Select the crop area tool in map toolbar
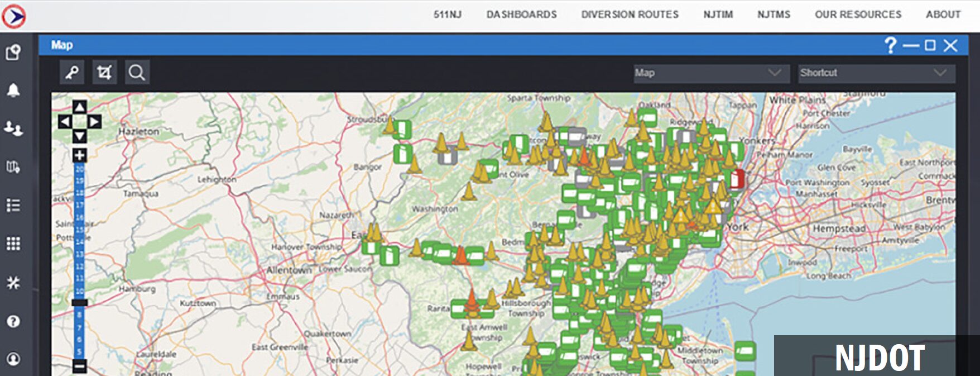 tap(104, 72)
